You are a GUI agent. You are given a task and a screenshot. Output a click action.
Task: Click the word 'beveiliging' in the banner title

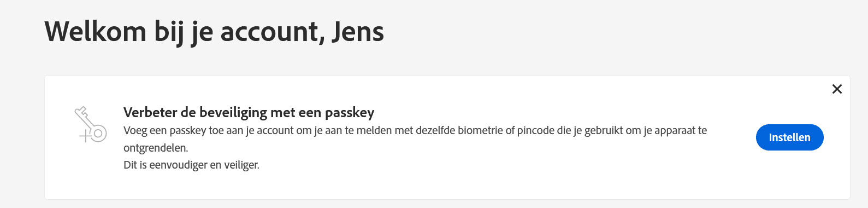click(x=233, y=113)
